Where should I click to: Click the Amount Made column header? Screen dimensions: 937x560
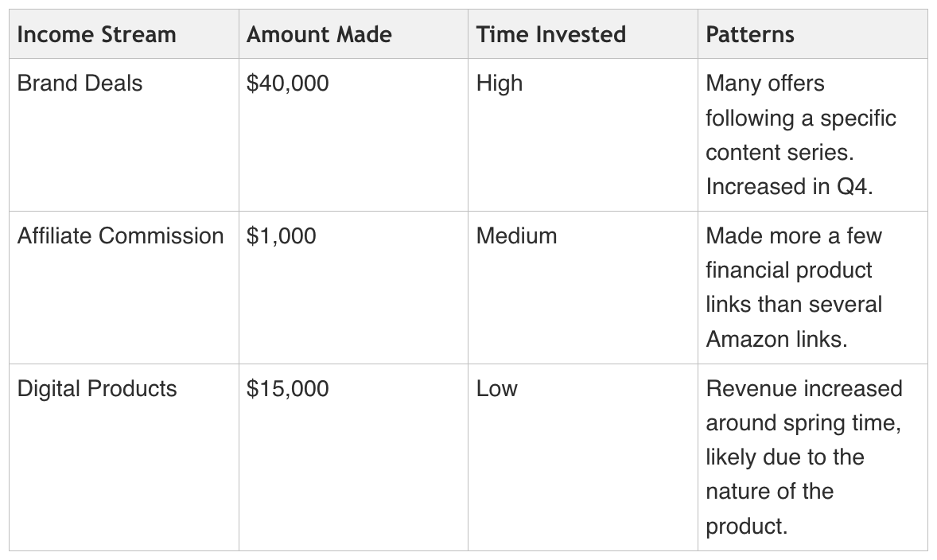pos(319,35)
